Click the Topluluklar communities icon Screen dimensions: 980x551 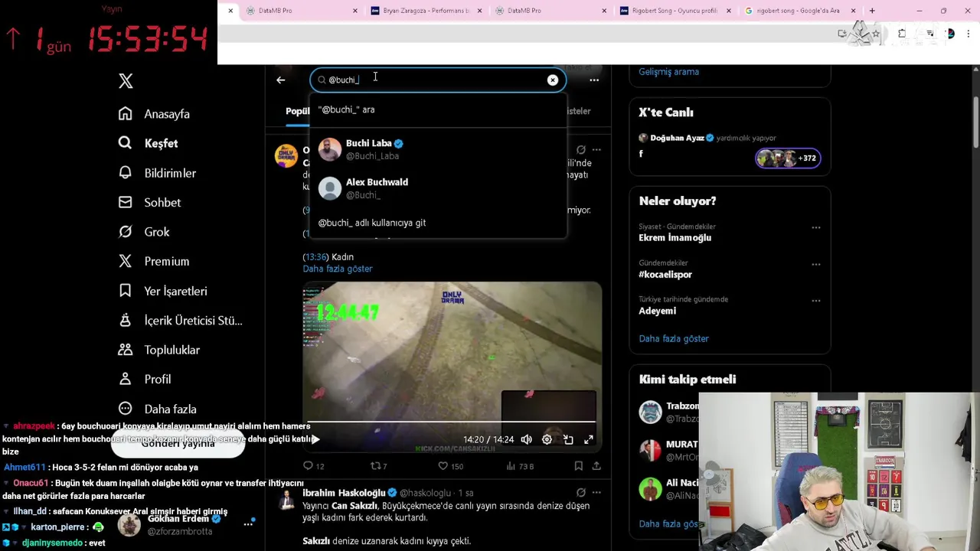tap(126, 350)
